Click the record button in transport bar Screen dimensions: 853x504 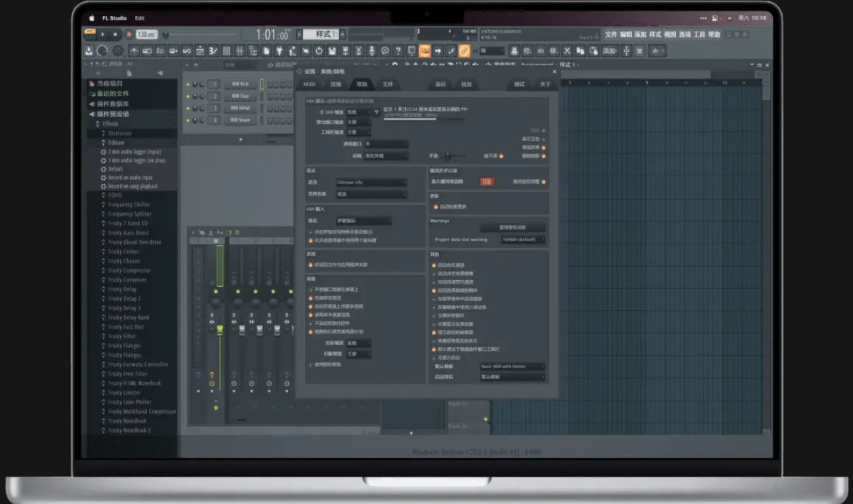[x=127, y=34]
